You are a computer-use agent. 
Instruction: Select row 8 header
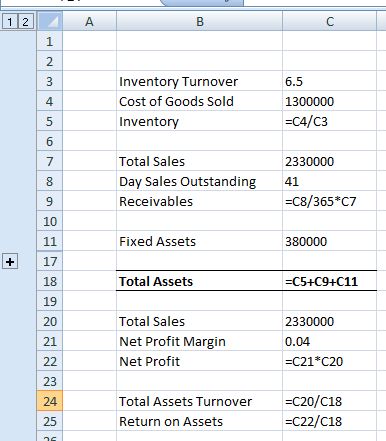pyautogui.click(x=50, y=181)
